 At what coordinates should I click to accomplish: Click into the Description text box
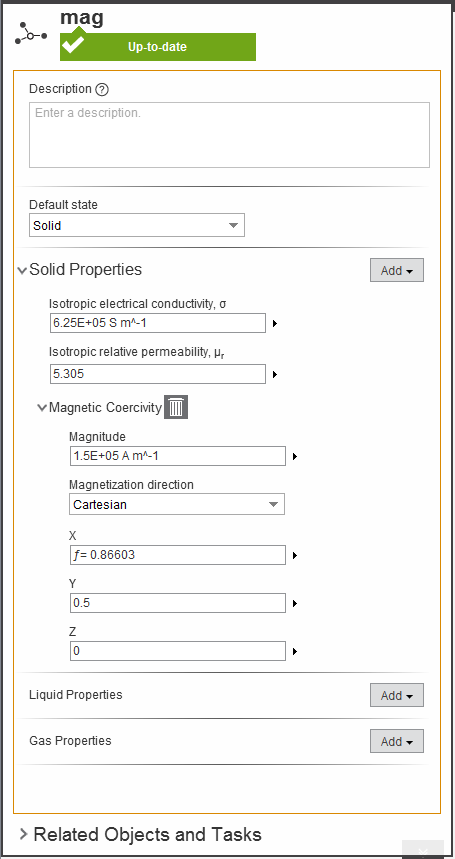[x=229, y=135]
